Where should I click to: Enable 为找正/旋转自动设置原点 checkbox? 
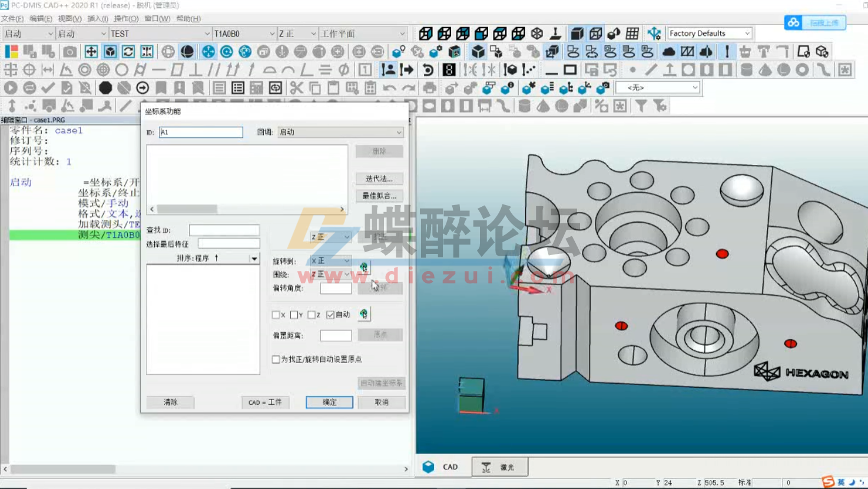click(x=276, y=359)
